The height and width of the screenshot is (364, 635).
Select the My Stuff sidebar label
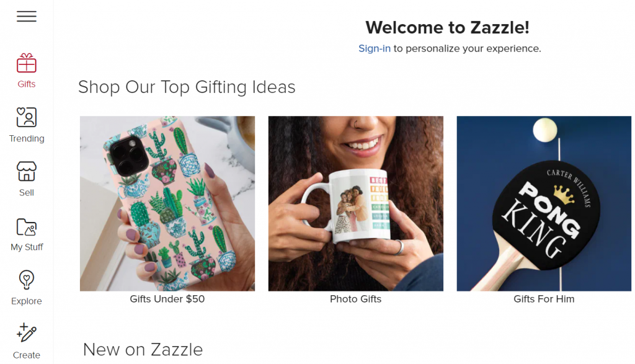(27, 247)
